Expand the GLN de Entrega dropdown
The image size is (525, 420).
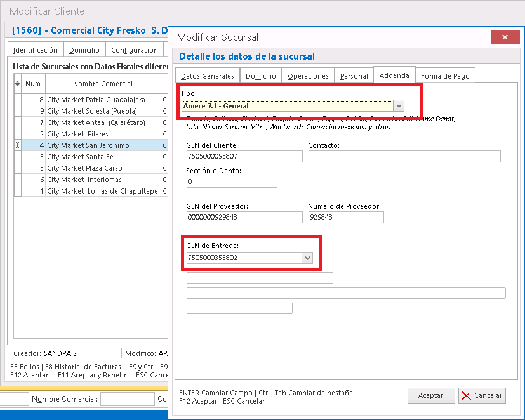click(308, 258)
